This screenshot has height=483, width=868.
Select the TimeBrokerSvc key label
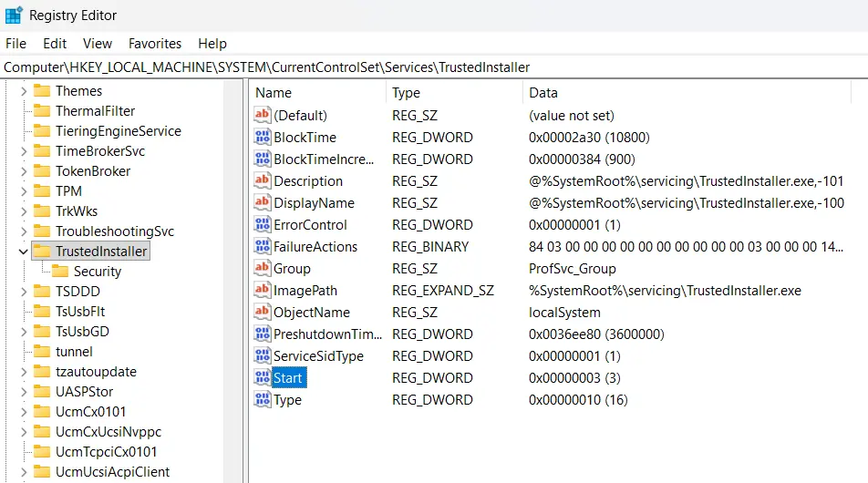100,151
